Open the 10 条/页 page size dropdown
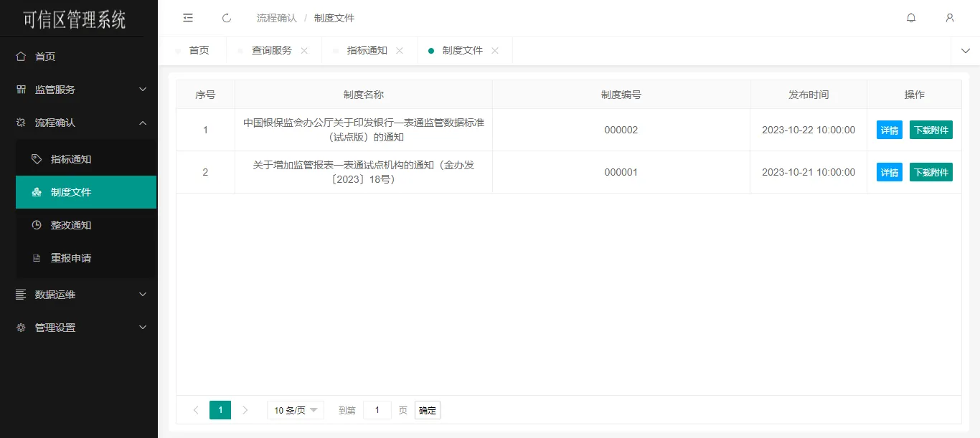 (296, 410)
